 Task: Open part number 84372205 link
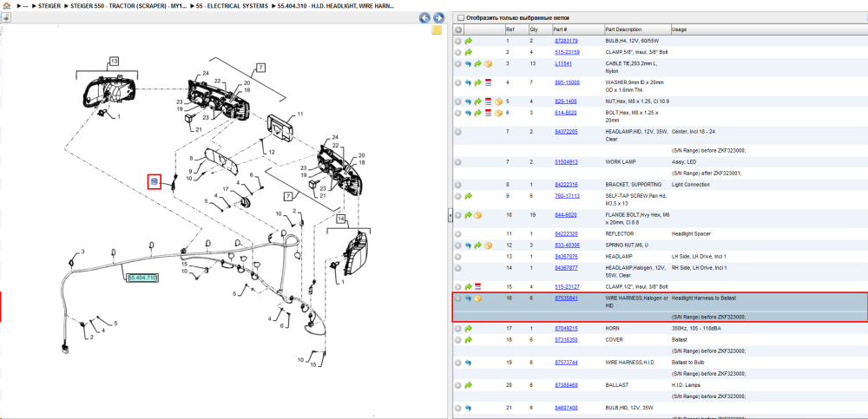[x=566, y=132]
